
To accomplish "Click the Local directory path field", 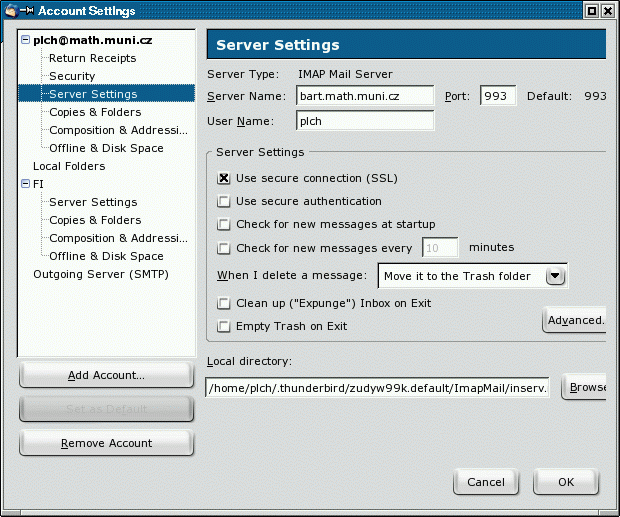I will (x=377, y=387).
